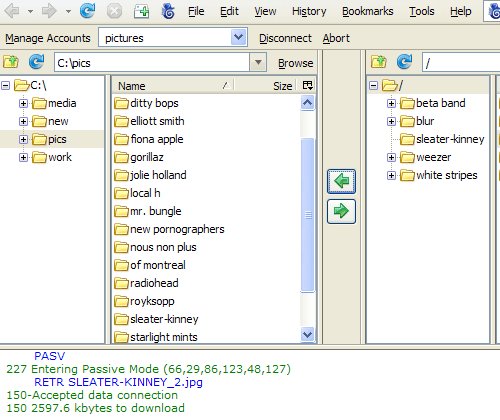This screenshot has height=420, width=500.
Task: Select sleater-kinney in local file list
Action: pos(156,319)
